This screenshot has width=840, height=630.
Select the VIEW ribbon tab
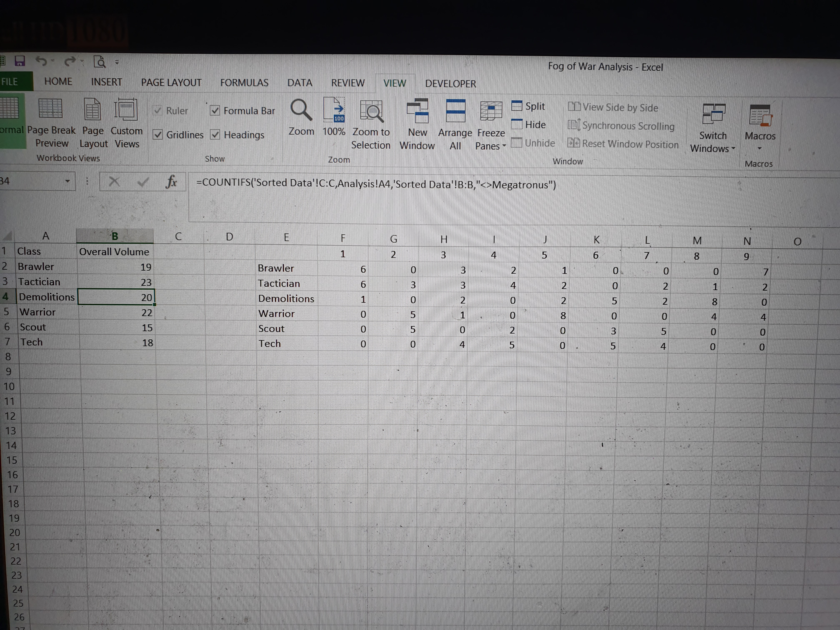395,83
